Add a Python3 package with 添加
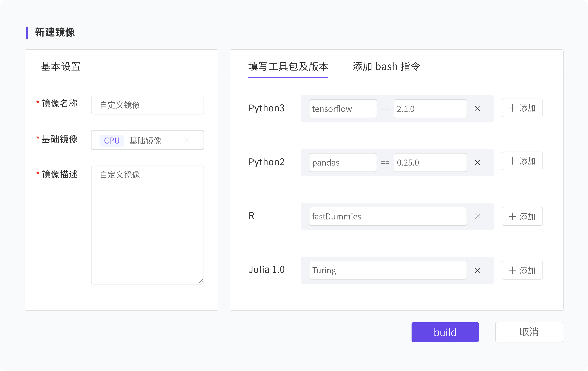The width and height of the screenshot is (588, 371). tap(522, 108)
